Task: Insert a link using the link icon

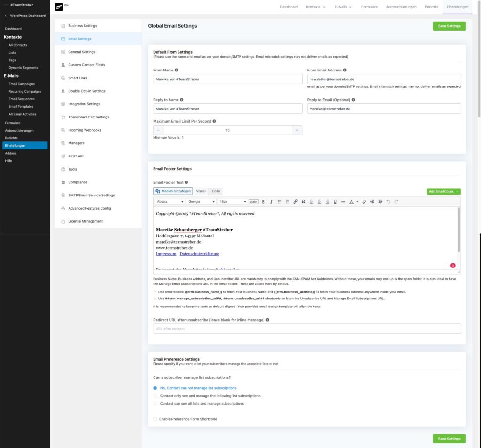Action: coord(295,202)
